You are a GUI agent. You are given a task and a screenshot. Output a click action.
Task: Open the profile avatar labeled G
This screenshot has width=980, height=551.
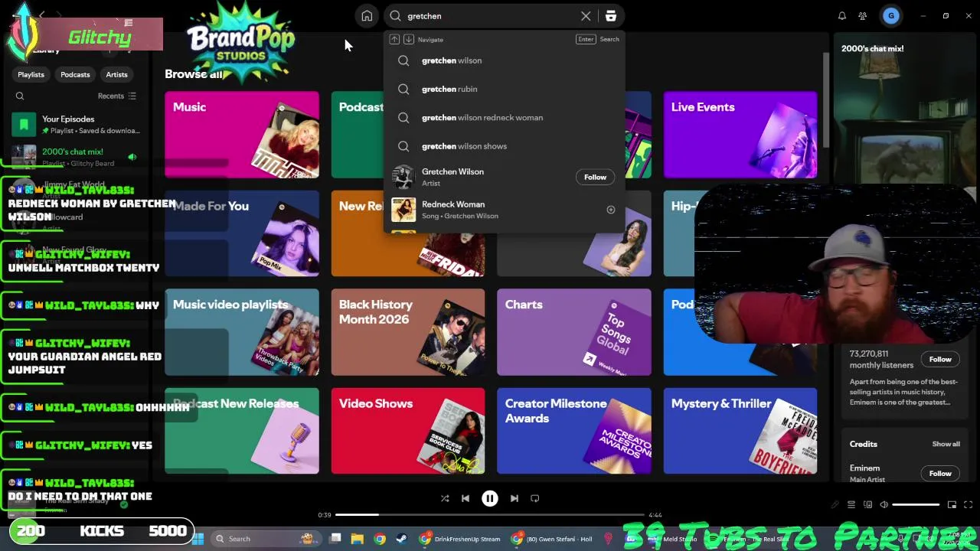pos(890,16)
